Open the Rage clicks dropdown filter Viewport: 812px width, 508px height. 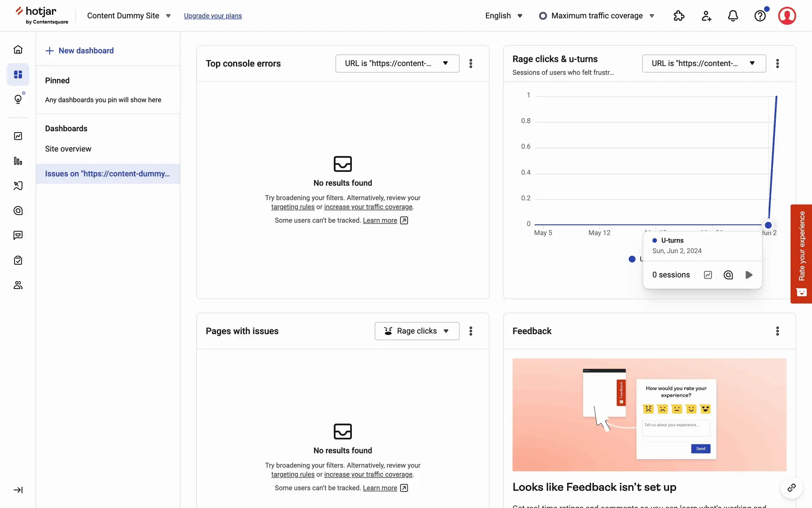coord(417,331)
